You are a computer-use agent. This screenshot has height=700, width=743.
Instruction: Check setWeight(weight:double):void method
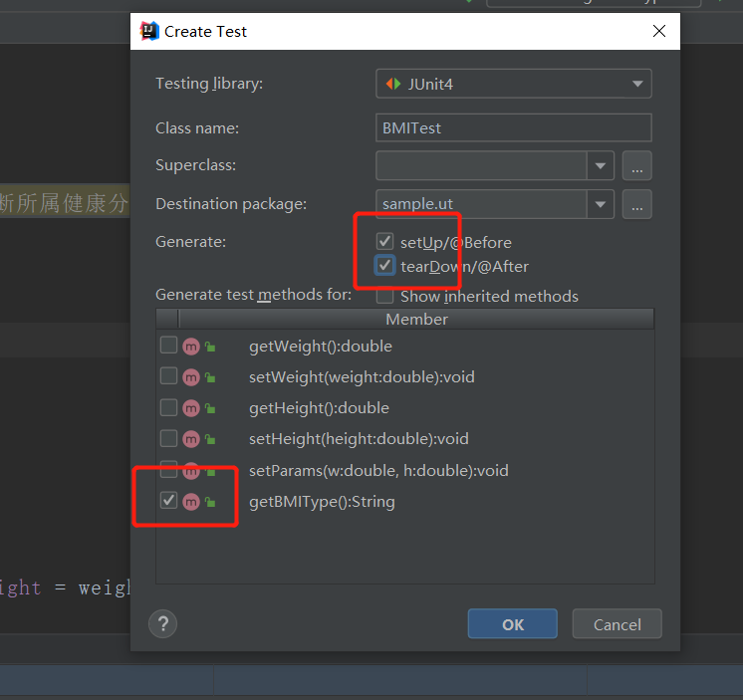point(168,376)
